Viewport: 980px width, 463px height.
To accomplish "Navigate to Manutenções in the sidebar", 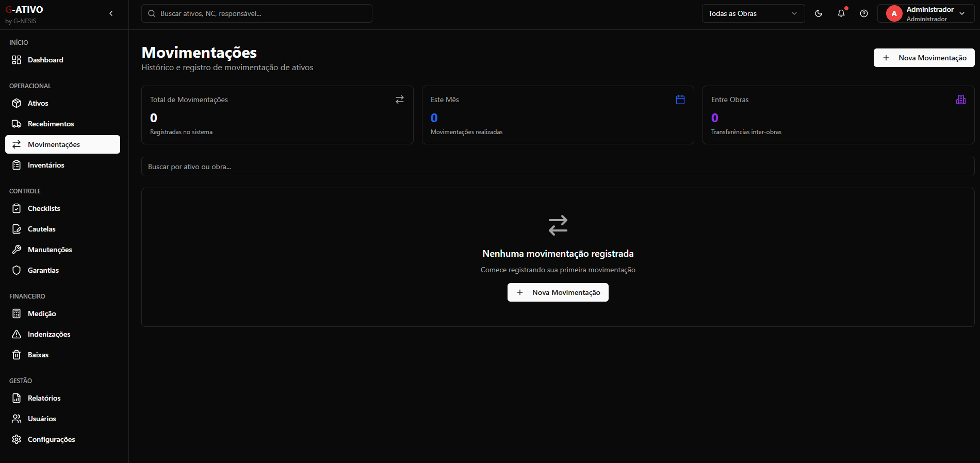I will click(x=50, y=250).
